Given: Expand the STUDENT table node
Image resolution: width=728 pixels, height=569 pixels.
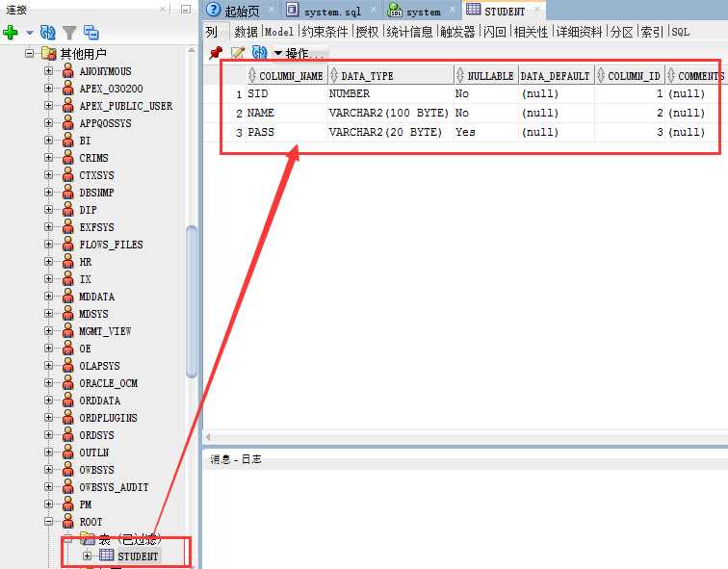Looking at the screenshot, I should point(87,556).
